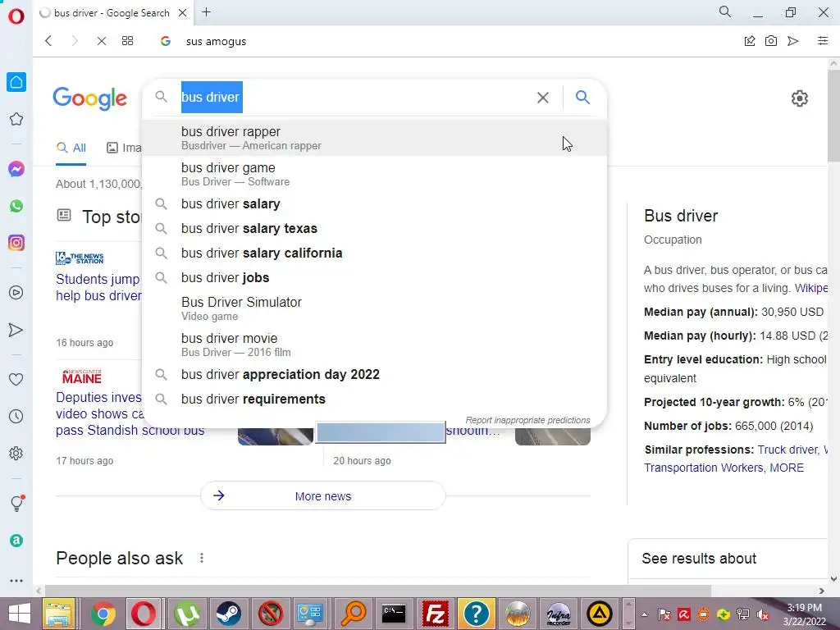
Task: Open People also ask options dots
Action: pyautogui.click(x=202, y=558)
